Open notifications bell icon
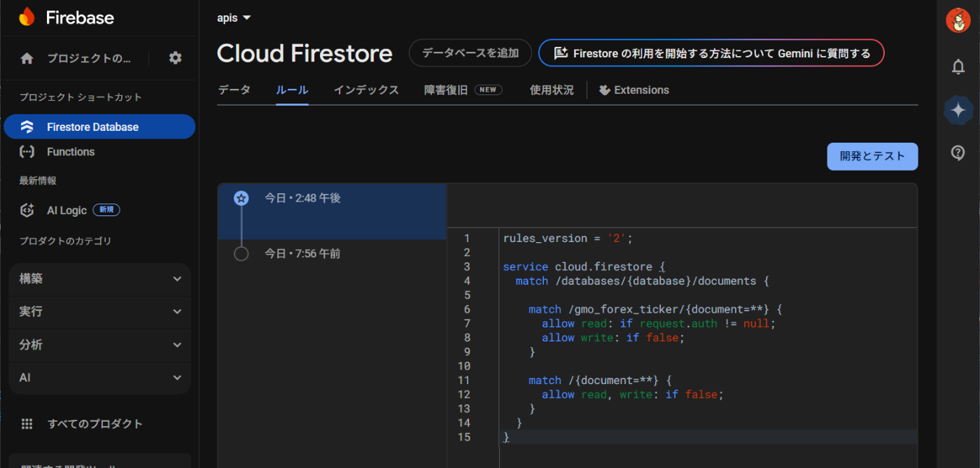980x468 pixels. 958,67
